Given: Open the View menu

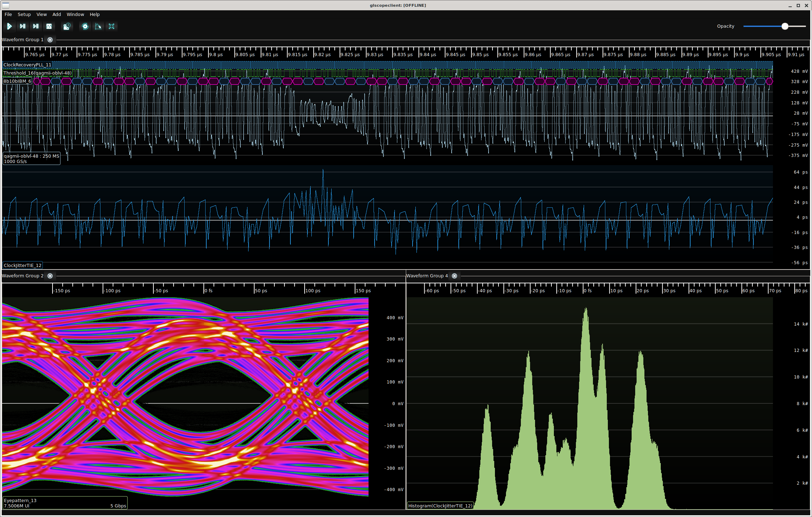Looking at the screenshot, I should click(42, 15).
